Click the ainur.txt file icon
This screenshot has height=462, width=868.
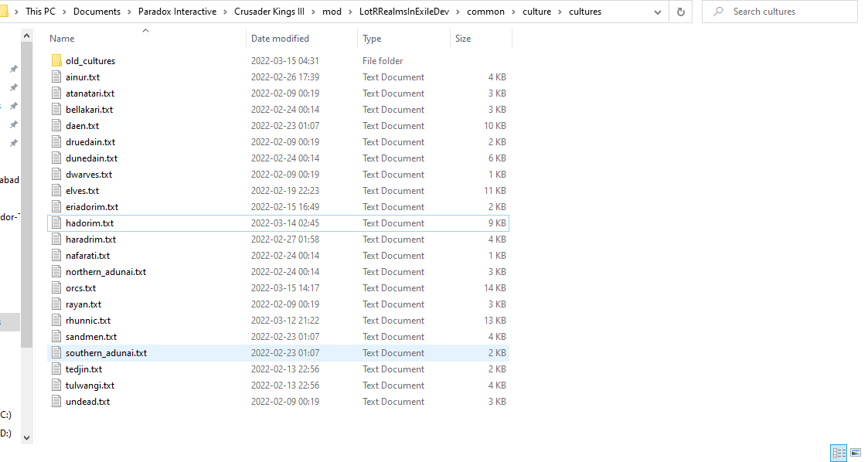[x=56, y=77]
